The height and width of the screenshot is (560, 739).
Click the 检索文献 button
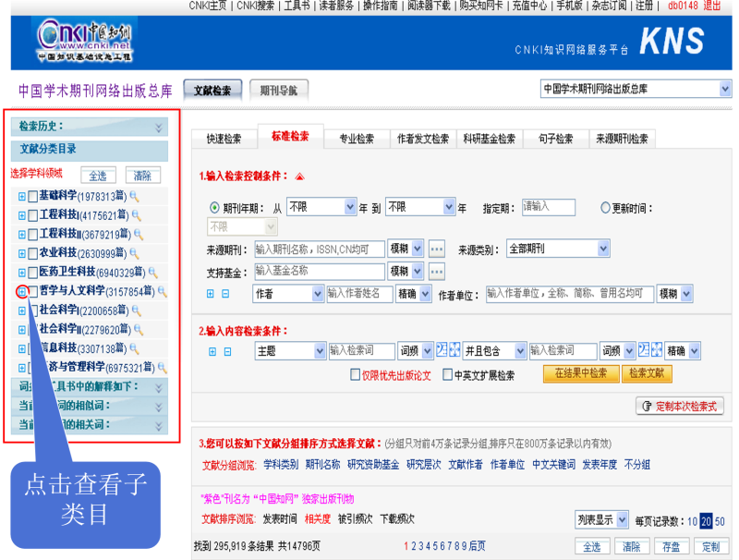tap(647, 373)
